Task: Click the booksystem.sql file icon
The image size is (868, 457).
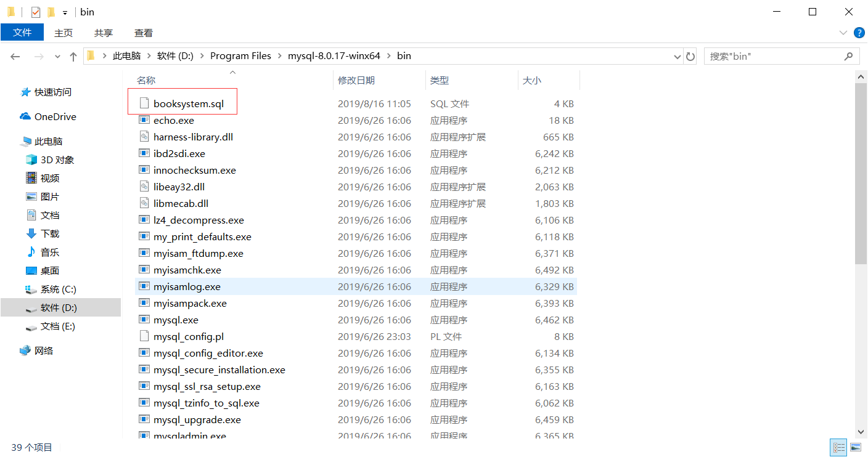Action: (144, 103)
